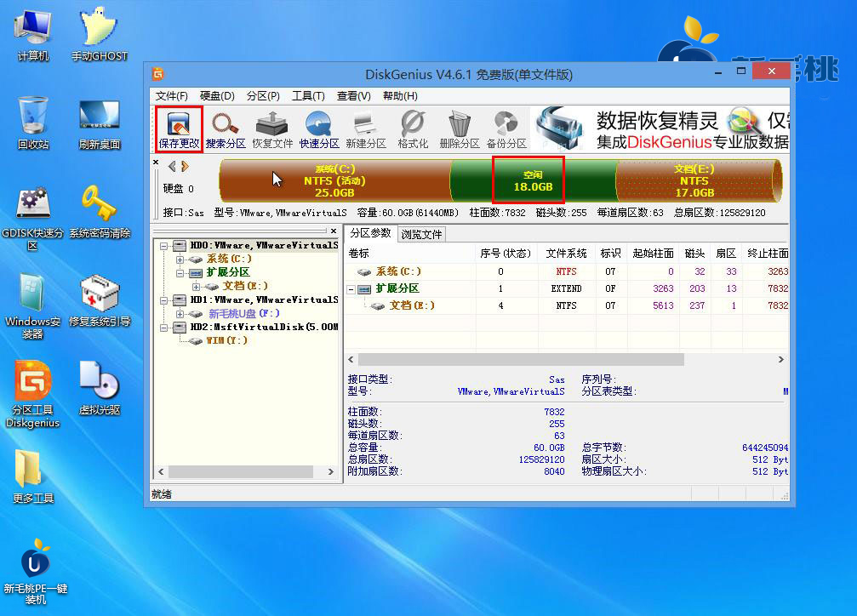Image resolution: width=857 pixels, height=616 pixels.
Task: Close the disk bar panel
Action: pos(156,163)
